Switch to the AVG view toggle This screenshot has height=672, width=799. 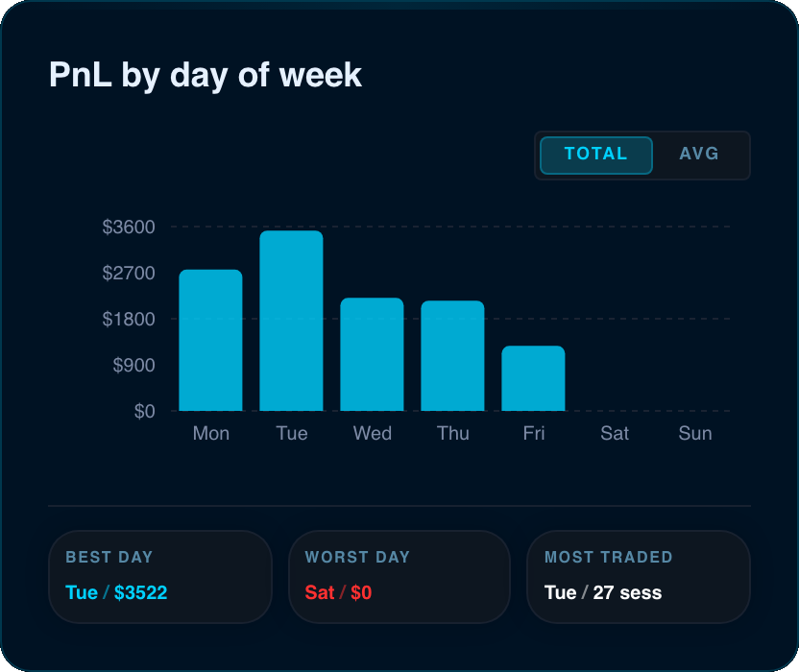699,154
